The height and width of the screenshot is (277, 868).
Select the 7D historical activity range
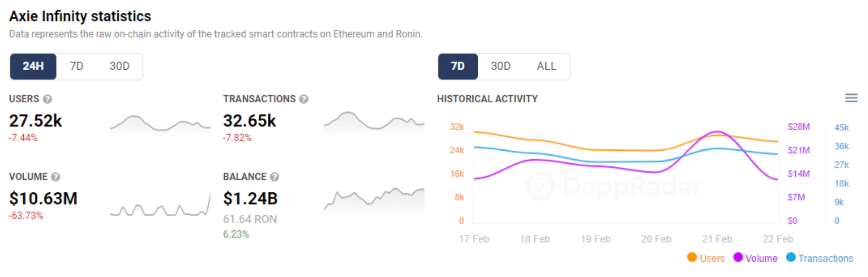tap(458, 66)
